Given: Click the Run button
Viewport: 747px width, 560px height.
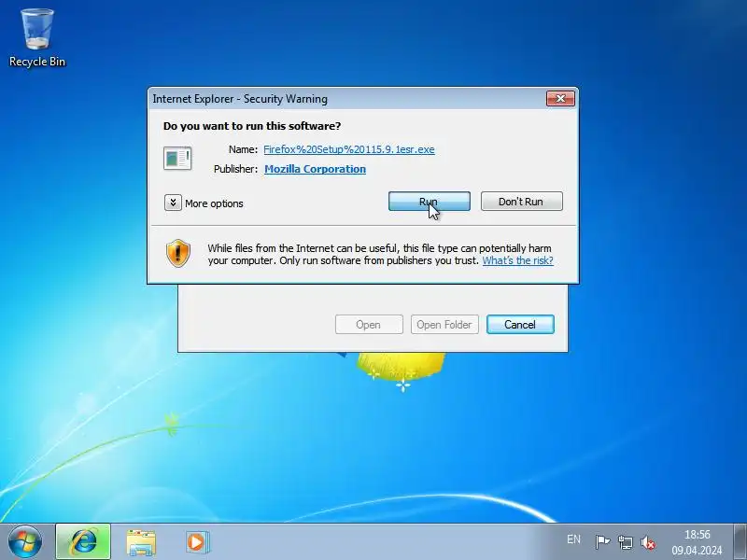Looking at the screenshot, I should click(430, 202).
